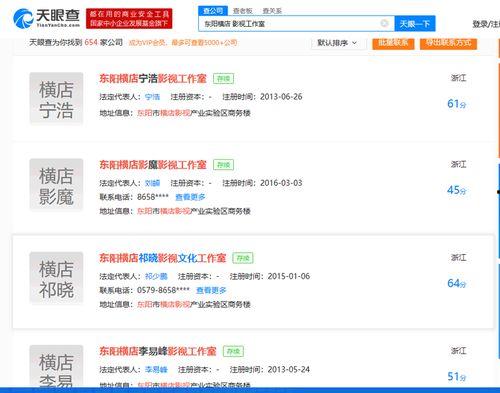Click the 654 result count text

pos(91,42)
